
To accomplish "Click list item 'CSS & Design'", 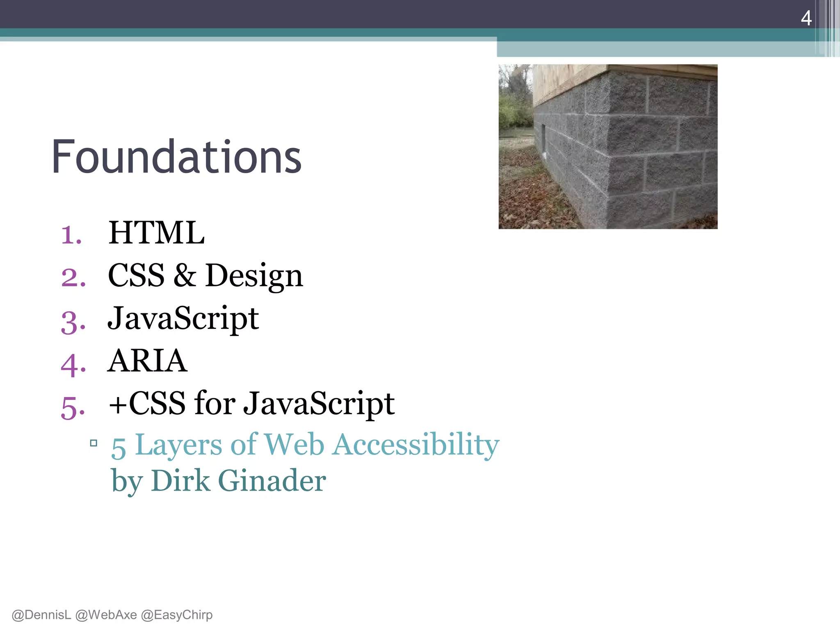I will (205, 276).
